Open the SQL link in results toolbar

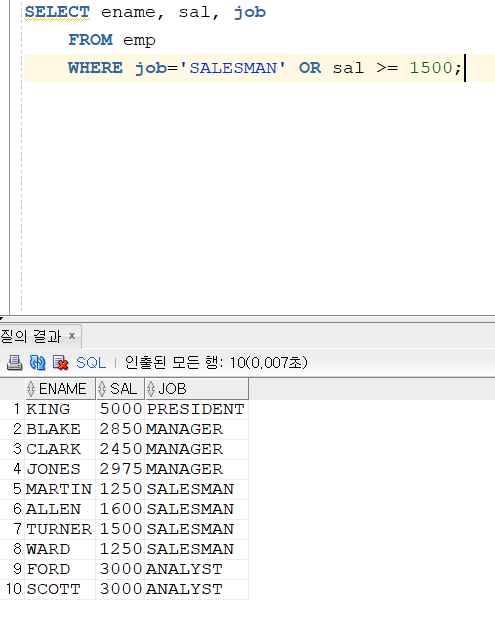click(x=91, y=362)
